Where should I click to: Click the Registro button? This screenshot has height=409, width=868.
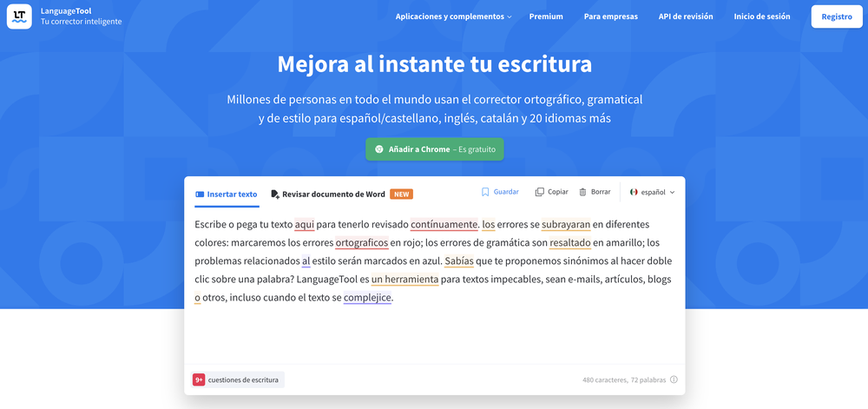(837, 16)
